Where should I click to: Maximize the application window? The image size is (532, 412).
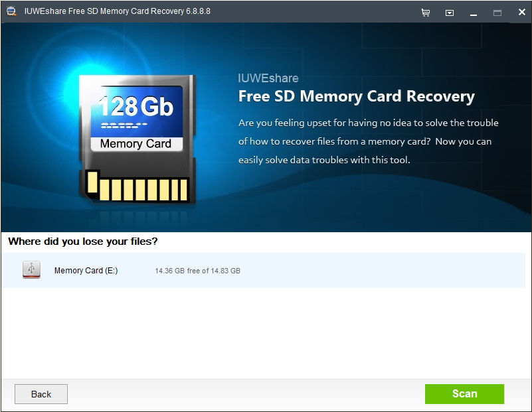coord(497,13)
